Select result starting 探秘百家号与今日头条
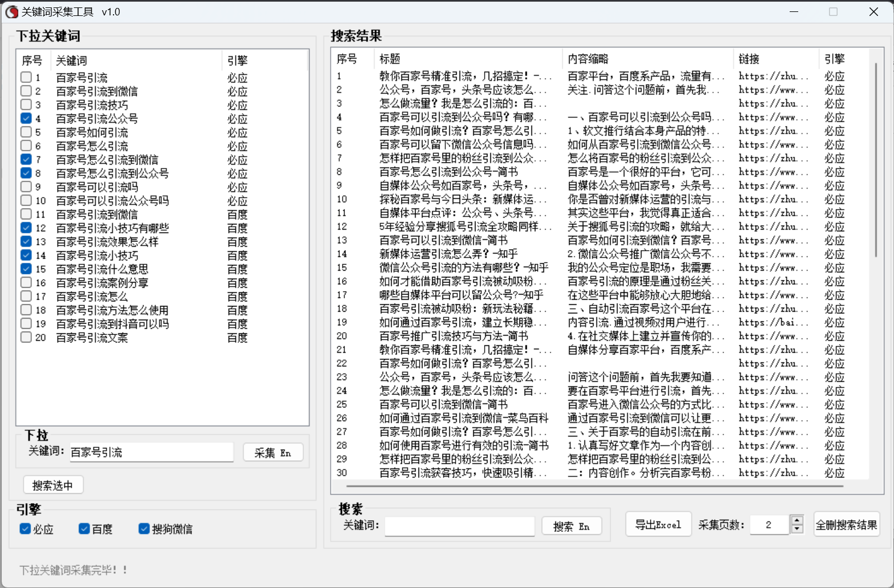Screen dimensions: 894x588 pos(464,199)
